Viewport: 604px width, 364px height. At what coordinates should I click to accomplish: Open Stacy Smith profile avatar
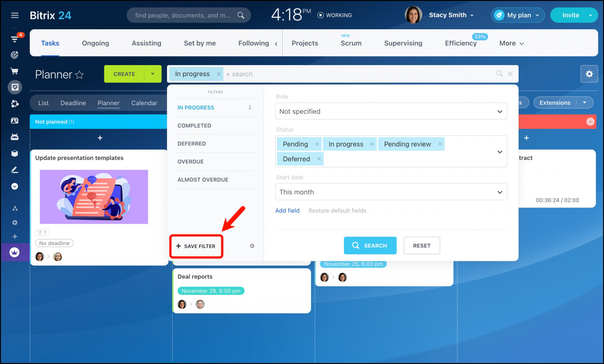coord(413,15)
